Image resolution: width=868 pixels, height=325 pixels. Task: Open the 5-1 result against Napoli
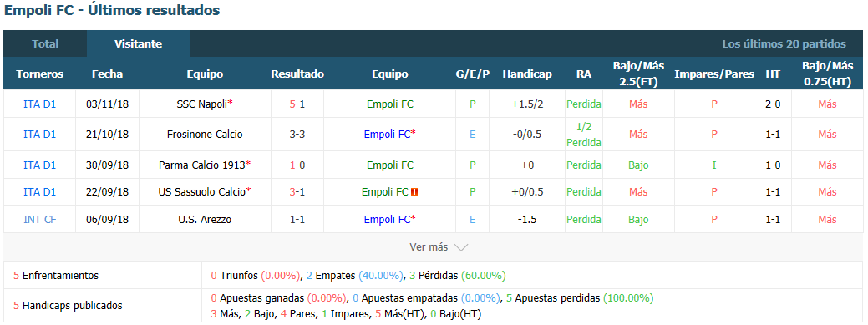(x=297, y=104)
